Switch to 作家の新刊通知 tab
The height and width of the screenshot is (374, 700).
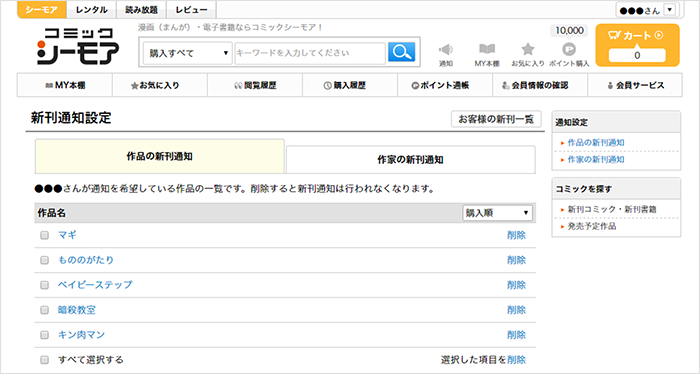click(x=410, y=159)
